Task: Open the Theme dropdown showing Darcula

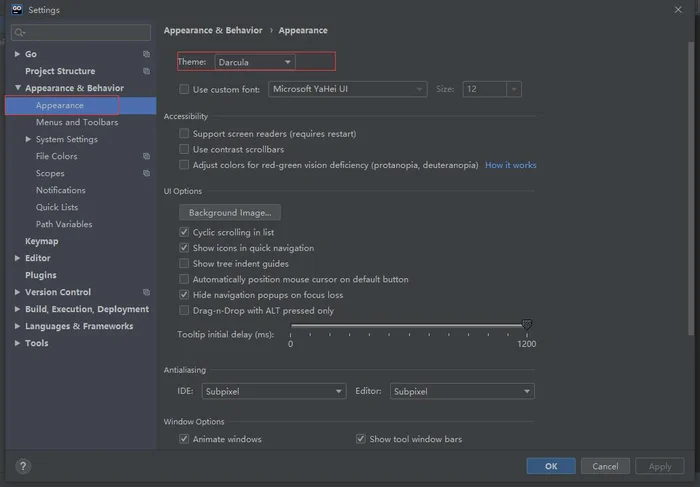Action: click(254, 62)
